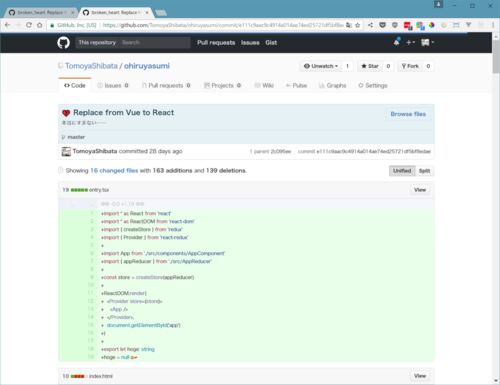
Task: Open Chrome three-dot menu
Action: (x=493, y=25)
